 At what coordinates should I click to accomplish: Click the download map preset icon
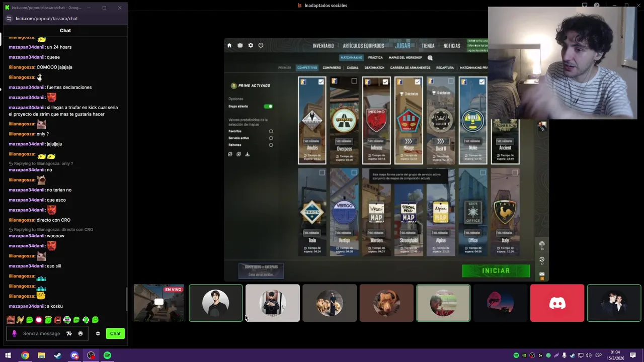click(247, 154)
